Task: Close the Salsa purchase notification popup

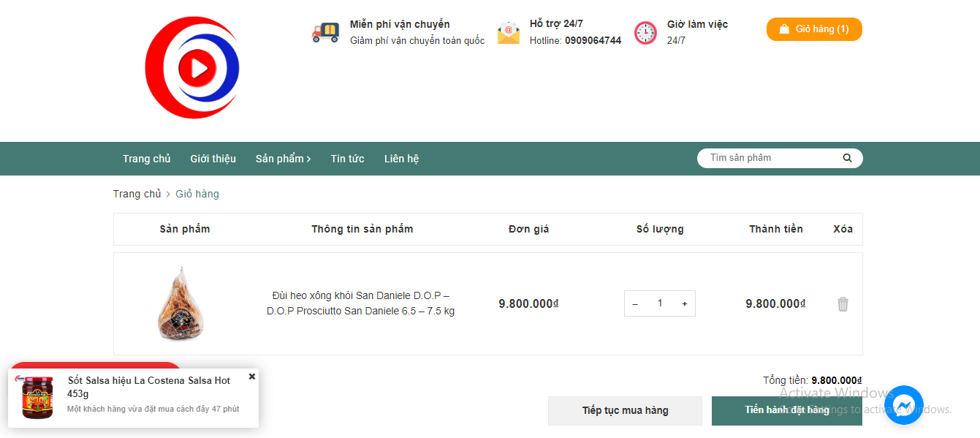Action: tap(252, 377)
